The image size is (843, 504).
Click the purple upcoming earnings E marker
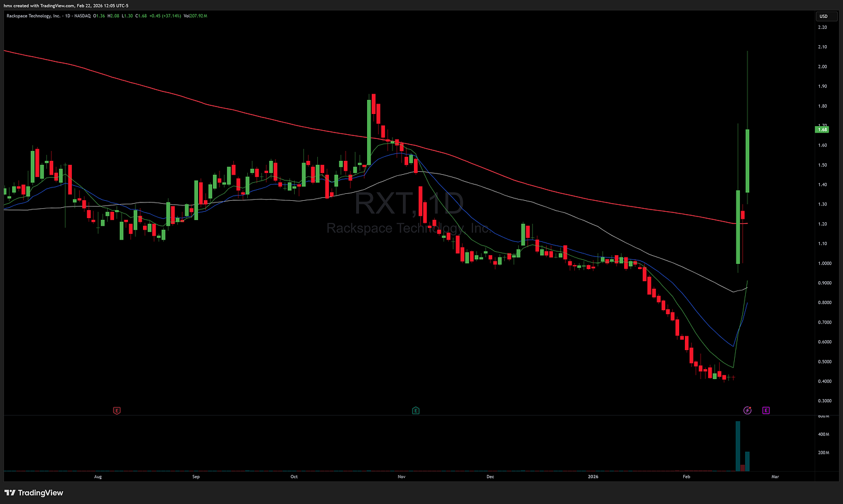[766, 410]
